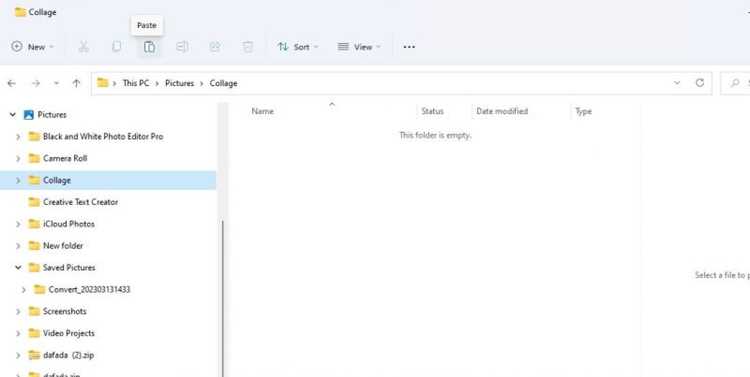Viewport: 750px width, 377px height.
Task: Expand the Video Projects folder node
Action: pos(18,333)
